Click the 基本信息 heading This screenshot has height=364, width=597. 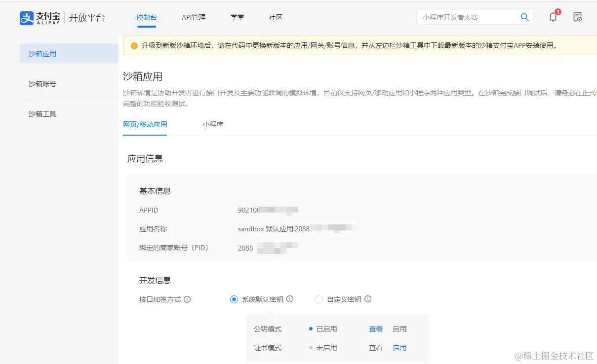pyautogui.click(x=155, y=191)
